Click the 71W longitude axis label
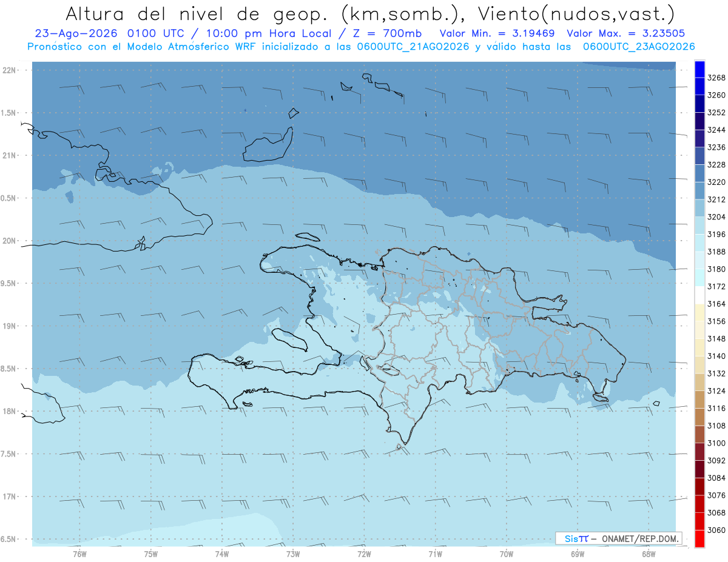 click(435, 554)
